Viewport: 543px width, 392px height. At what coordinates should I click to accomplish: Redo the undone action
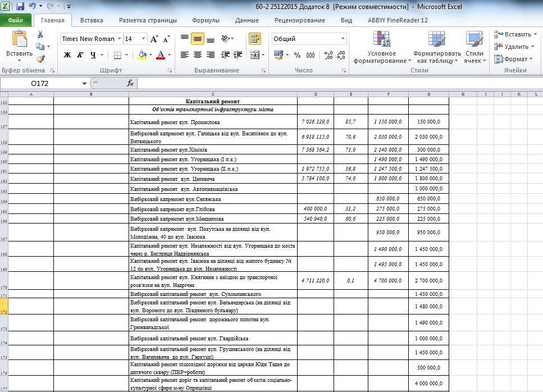[50, 6]
